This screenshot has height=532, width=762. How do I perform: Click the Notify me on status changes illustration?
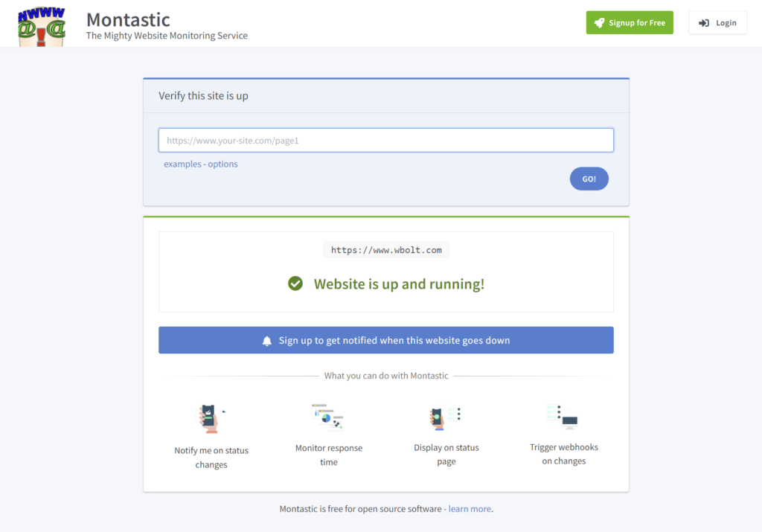point(210,419)
